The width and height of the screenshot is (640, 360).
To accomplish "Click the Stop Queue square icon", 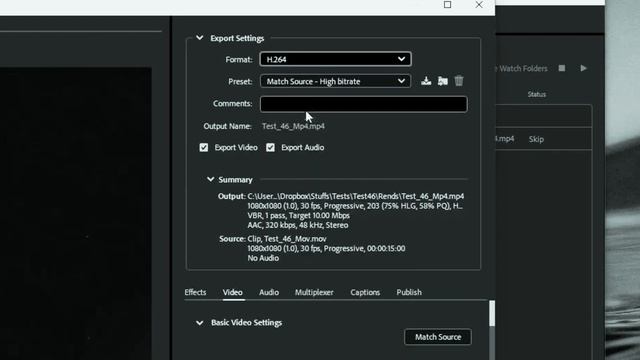I will (562, 68).
